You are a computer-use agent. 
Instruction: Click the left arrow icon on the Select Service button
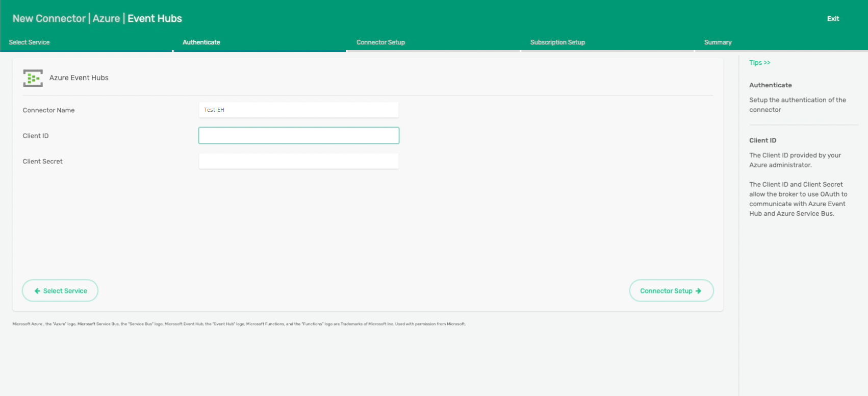[37, 291]
